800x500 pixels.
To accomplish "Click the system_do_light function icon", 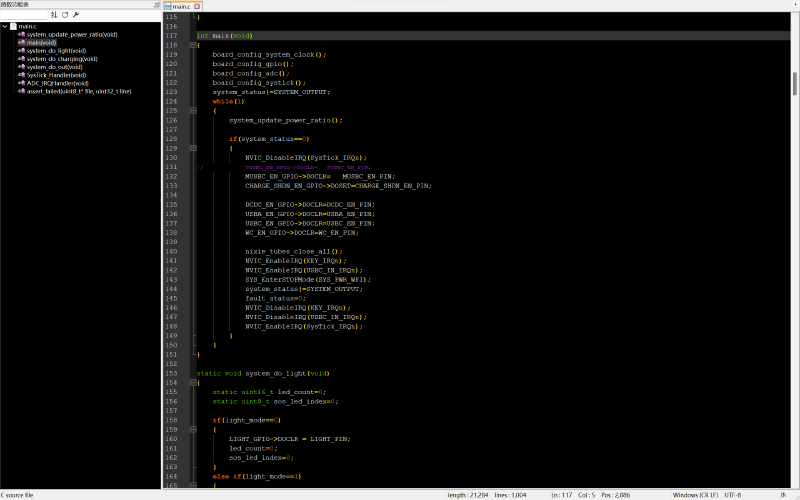I will tap(21, 51).
